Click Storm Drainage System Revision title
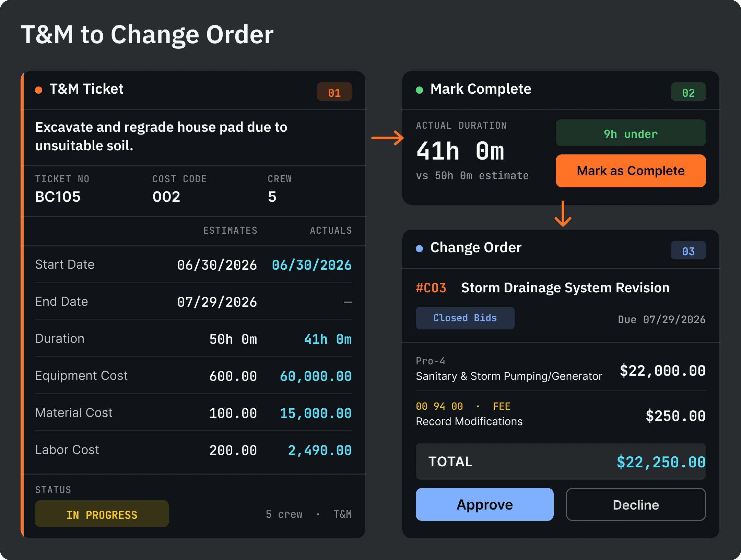Viewport: 741px width, 560px height. coord(565,288)
